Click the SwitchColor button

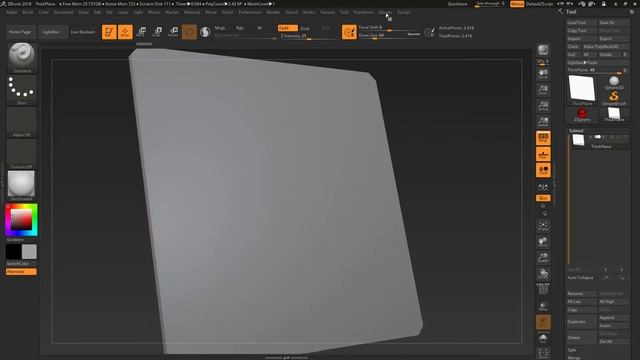[21, 264]
